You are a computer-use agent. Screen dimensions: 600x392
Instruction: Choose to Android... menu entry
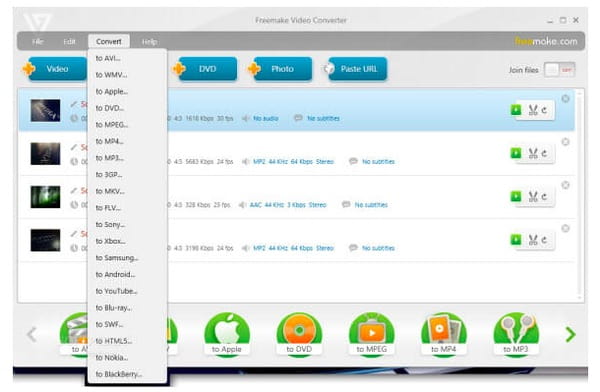point(127,274)
